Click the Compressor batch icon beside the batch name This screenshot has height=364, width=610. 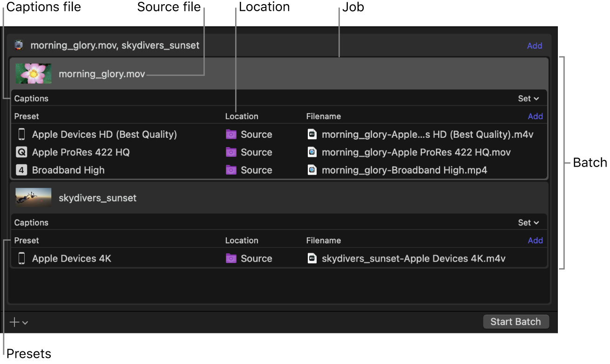click(x=19, y=45)
